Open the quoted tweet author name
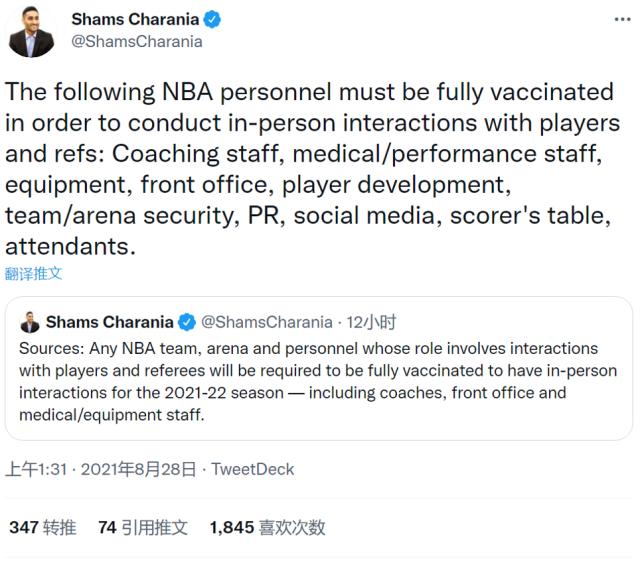The image size is (640, 574). click(110, 322)
